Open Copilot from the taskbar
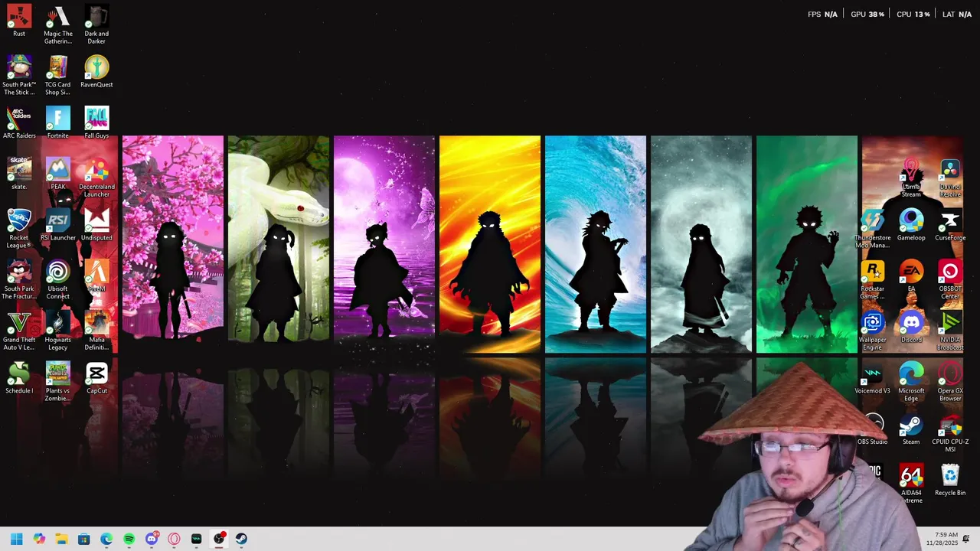The height and width of the screenshot is (551, 980). point(39,539)
